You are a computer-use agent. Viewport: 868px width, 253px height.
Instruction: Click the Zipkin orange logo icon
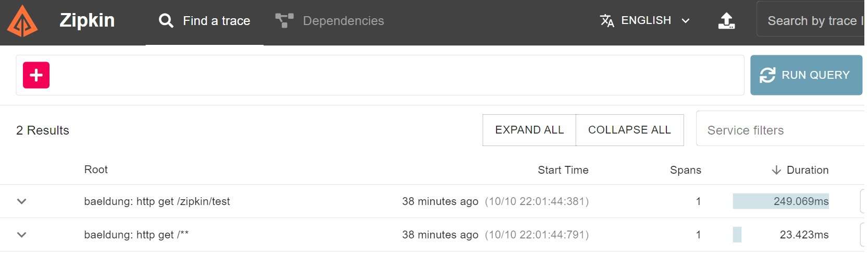pyautogui.click(x=22, y=21)
